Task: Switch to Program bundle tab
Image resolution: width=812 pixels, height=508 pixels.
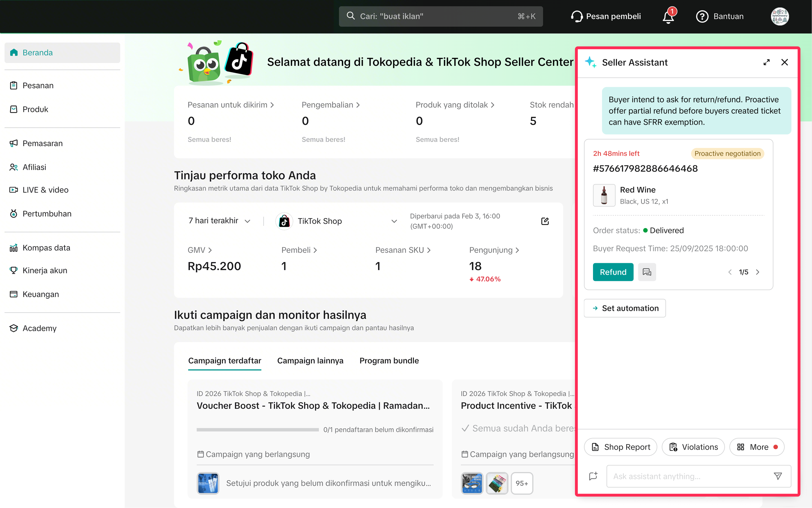Action: click(x=389, y=361)
